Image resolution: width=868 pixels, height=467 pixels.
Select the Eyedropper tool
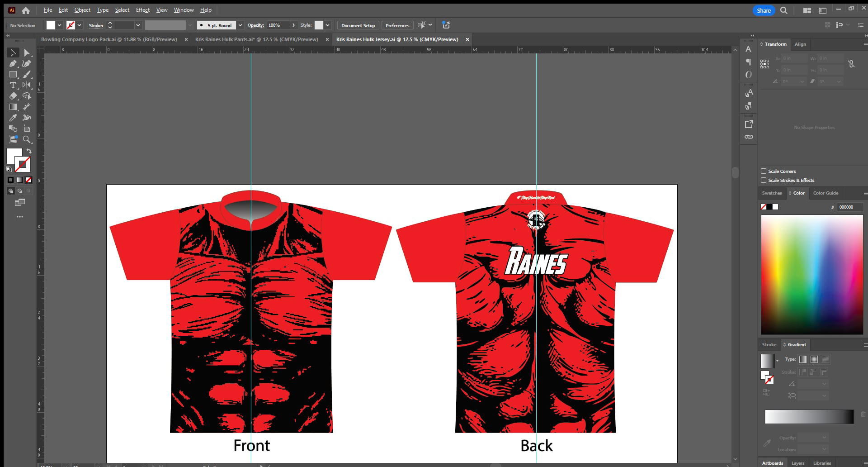point(13,118)
